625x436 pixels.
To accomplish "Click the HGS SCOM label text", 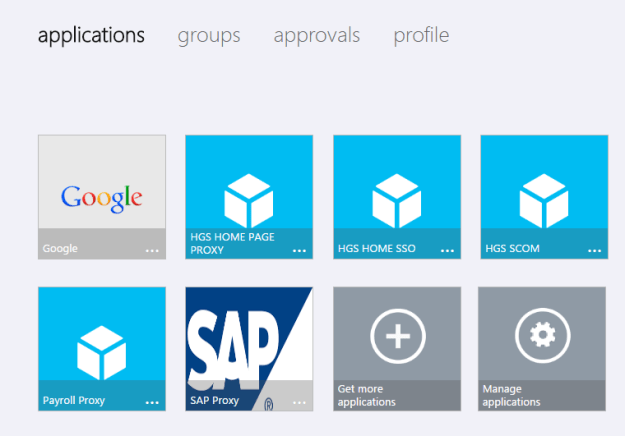I will (x=512, y=248).
